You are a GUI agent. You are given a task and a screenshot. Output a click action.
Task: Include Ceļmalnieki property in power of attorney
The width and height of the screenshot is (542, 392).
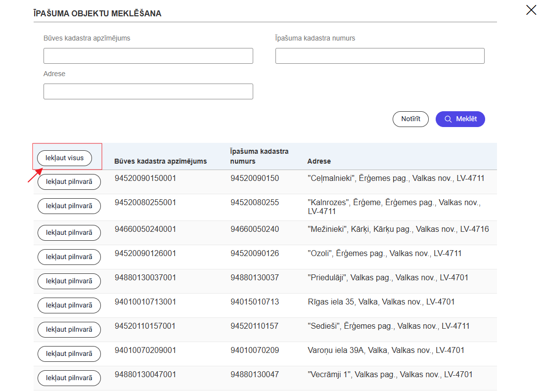click(x=69, y=182)
